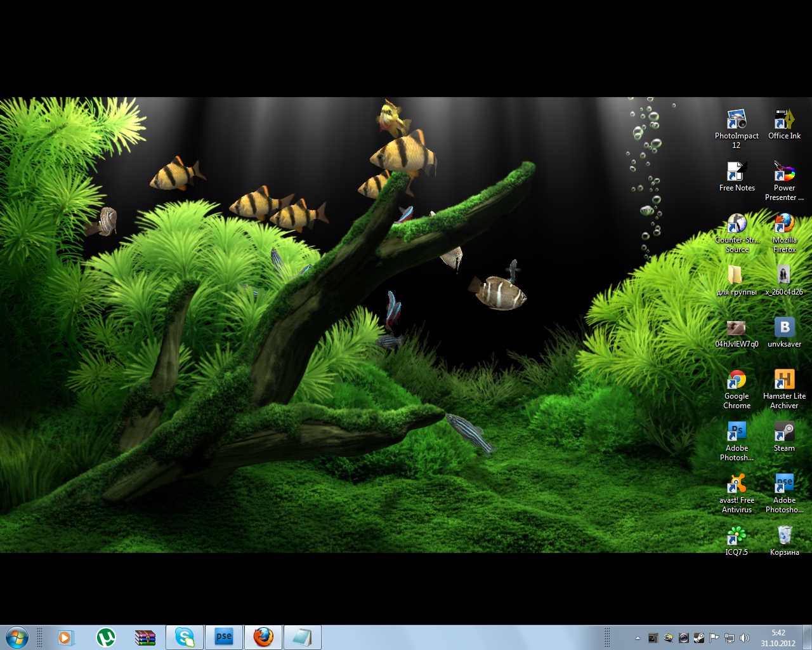Click the µTorrent pinned taskbar icon
812x650 pixels.
click(x=106, y=637)
